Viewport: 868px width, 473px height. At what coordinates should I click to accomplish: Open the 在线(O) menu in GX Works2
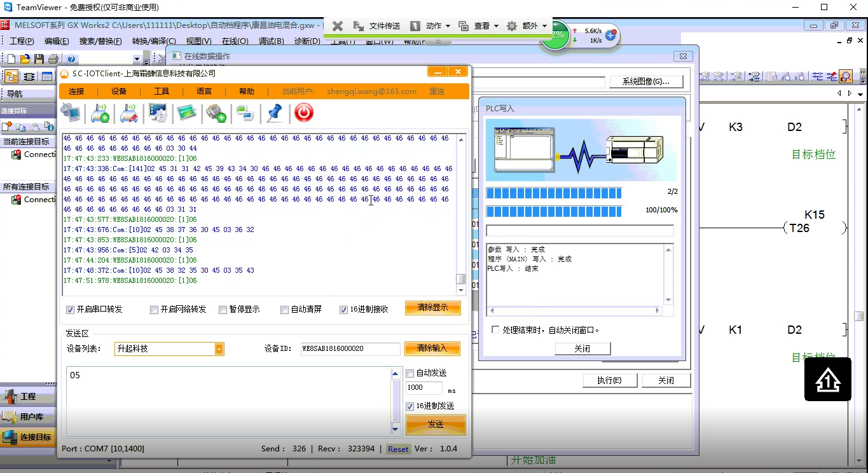[235, 41]
